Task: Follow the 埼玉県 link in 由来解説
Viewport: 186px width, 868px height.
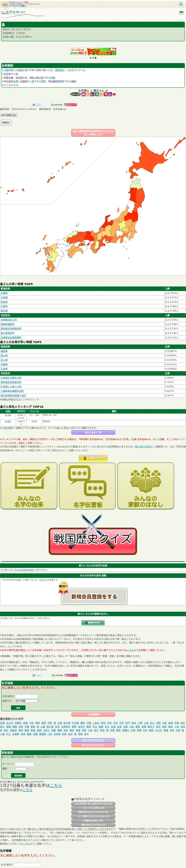Action: (20, 78)
